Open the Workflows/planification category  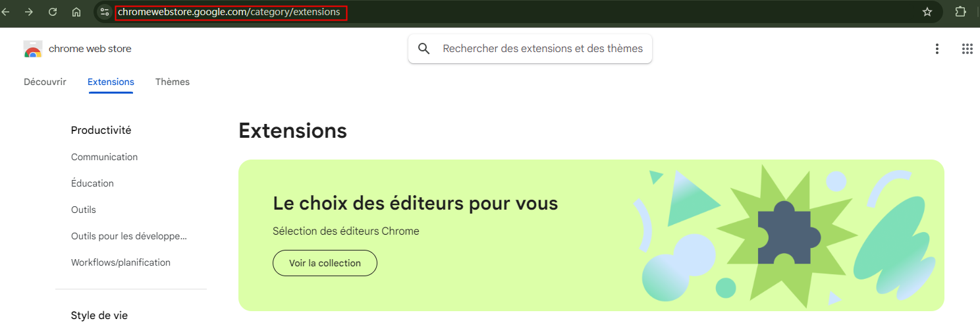121,262
